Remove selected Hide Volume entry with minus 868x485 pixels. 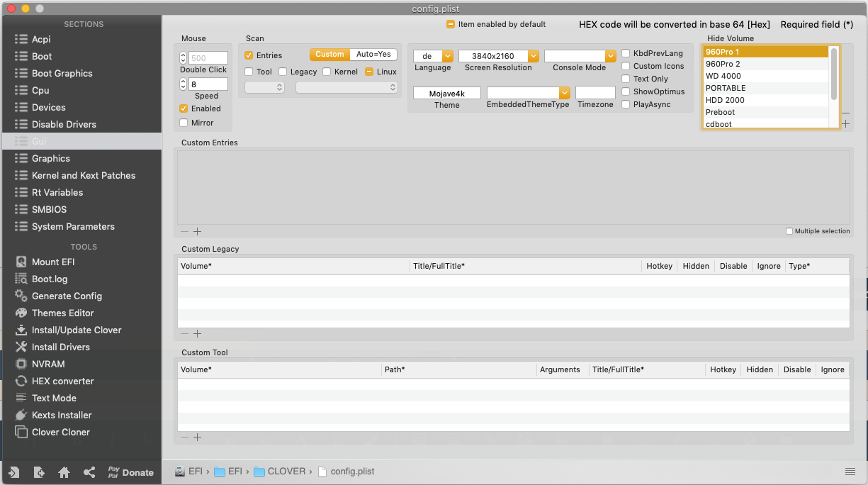pyautogui.click(x=845, y=113)
